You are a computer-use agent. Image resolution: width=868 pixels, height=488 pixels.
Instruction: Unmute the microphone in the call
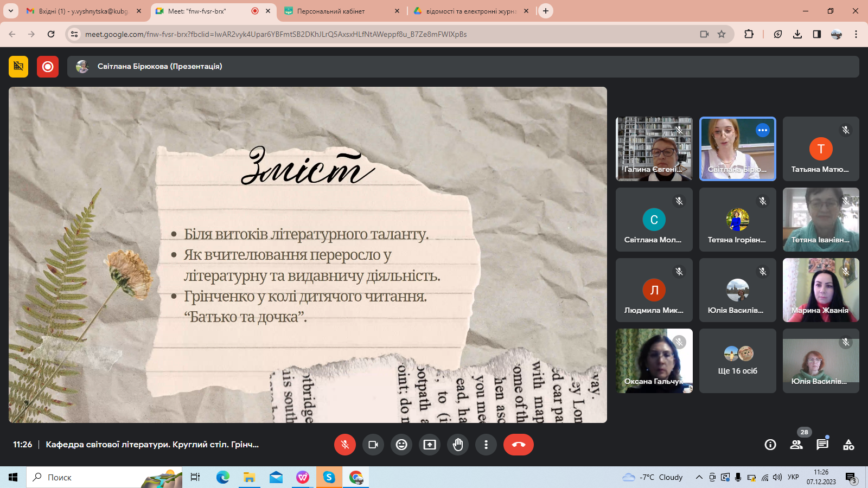[345, 445]
